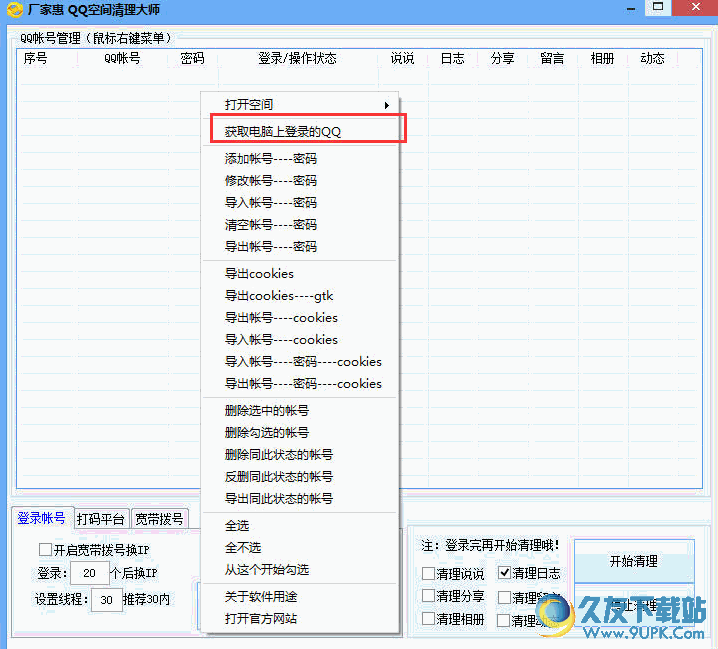
Task: Click the QQ帐号 column header
Action: 122,59
